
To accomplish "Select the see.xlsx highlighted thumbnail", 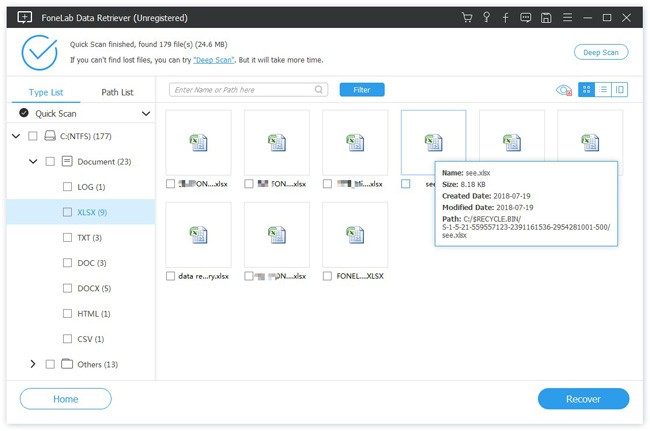I will tap(433, 142).
